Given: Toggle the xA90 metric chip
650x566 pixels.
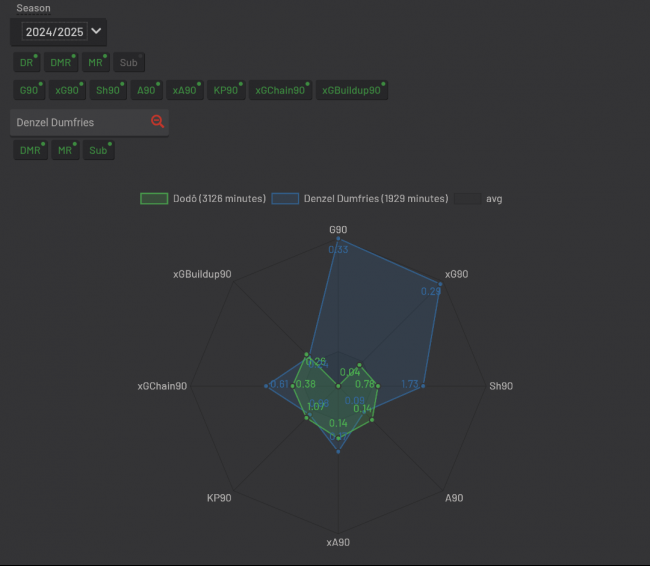Looking at the screenshot, I should 185,90.
